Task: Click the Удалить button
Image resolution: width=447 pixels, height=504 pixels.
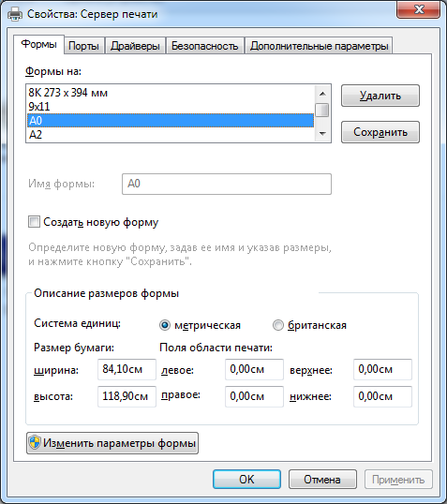Action: point(380,96)
